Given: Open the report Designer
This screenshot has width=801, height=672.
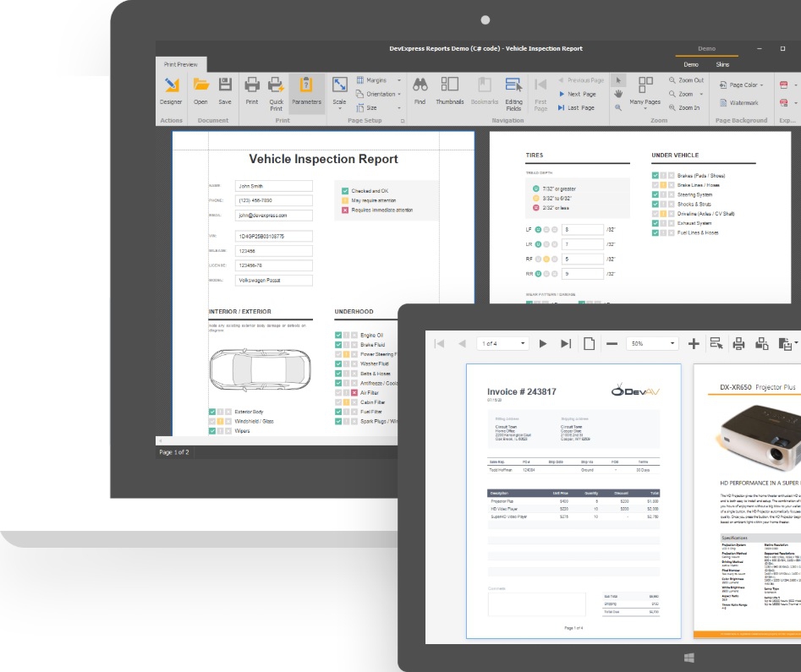Looking at the screenshot, I should (171, 91).
